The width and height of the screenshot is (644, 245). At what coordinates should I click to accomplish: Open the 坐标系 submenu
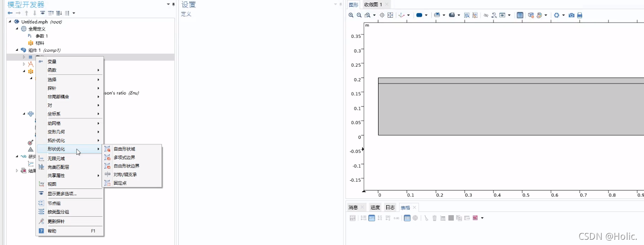(70, 114)
